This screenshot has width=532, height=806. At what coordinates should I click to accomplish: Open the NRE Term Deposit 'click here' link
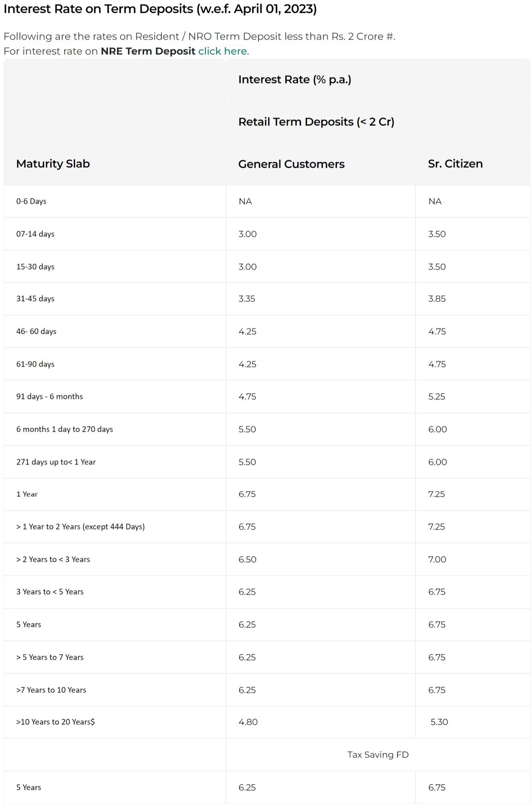[x=222, y=51]
